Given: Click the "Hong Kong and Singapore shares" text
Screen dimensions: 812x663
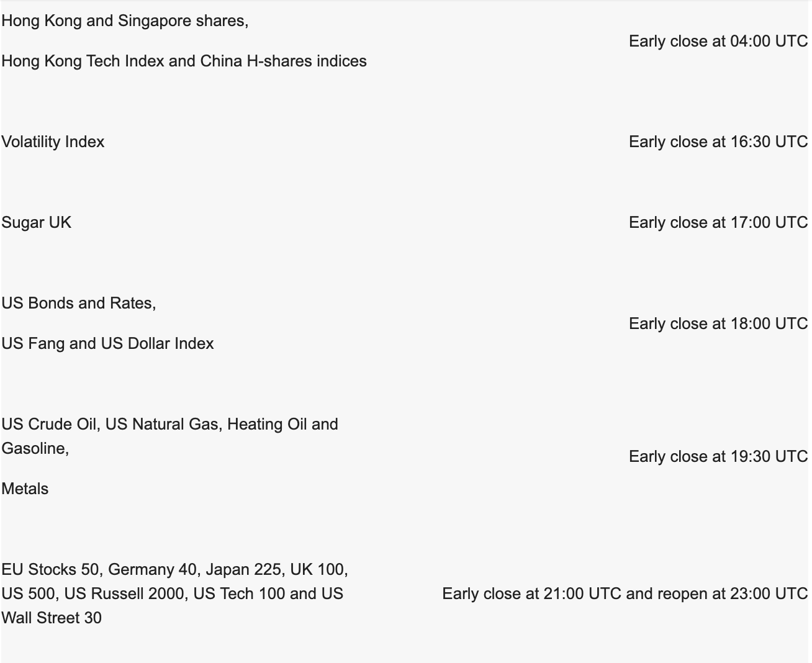Looking at the screenshot, I should (x=124, y=21).
